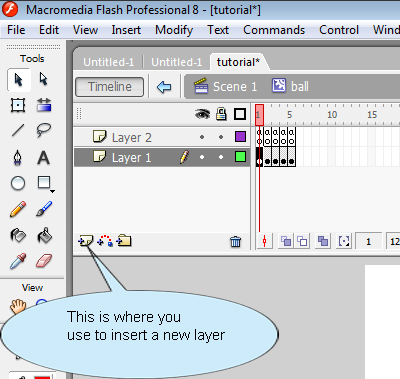Click the Timeline button
The image size is (400, 379).
[110, 87]
